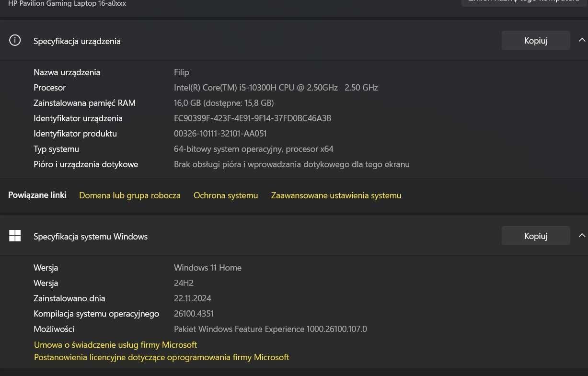This screenshot has width=588, height=376.
Task: Click the Specyfikacja systemu Windows header text
Action: [x=91, y=237]
